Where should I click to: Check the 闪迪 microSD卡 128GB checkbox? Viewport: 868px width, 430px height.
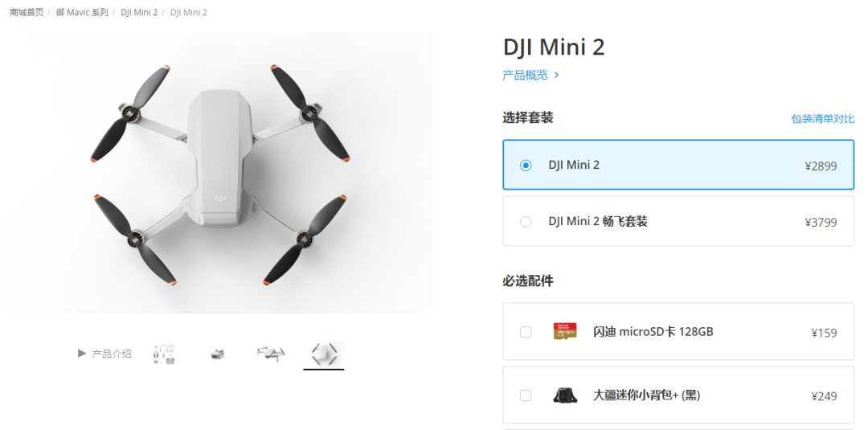tap(526, 332)
